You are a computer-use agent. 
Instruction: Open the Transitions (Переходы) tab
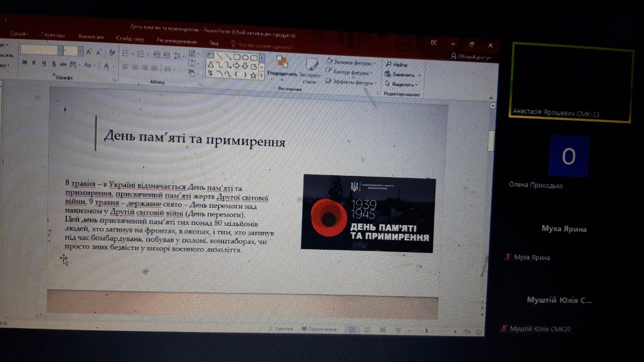[x=53, y=35]
